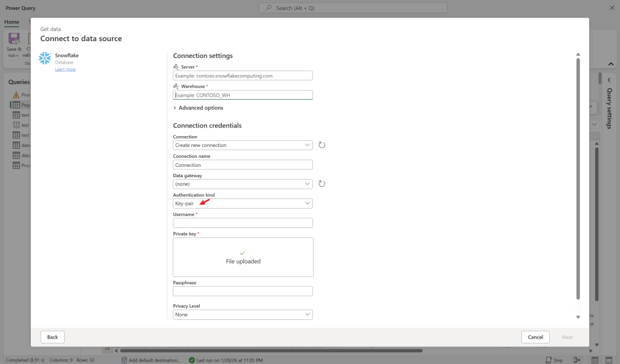
Task: Open diagram view from the status bar
Action: [x=576, y=360]
